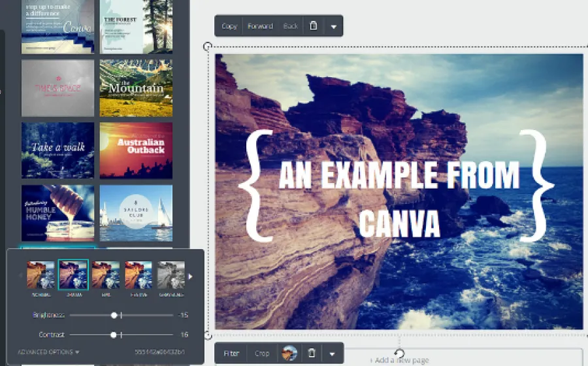This screenshot has width=588, height=366.
Task: Click the Contrast slider handle
Action: (113, 335)
